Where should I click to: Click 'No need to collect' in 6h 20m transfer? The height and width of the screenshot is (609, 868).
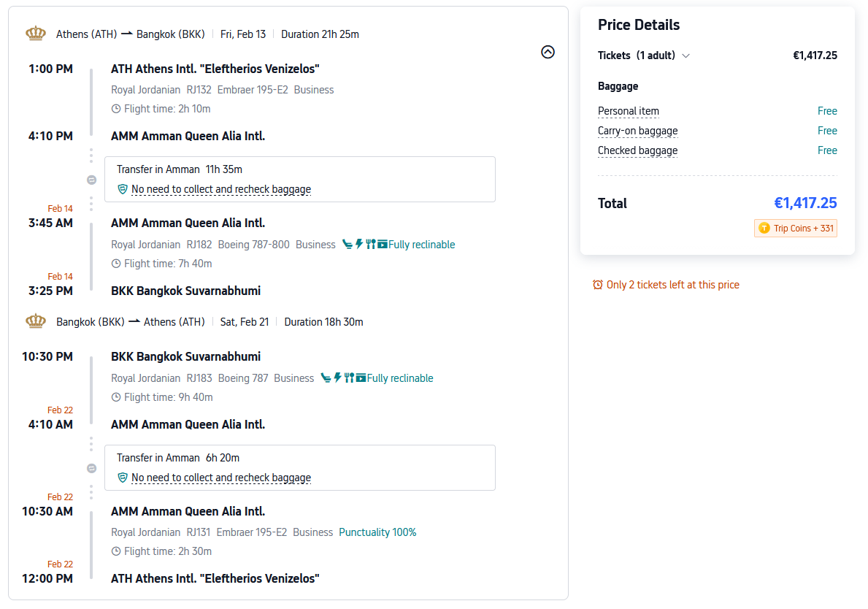pos(220,478)
